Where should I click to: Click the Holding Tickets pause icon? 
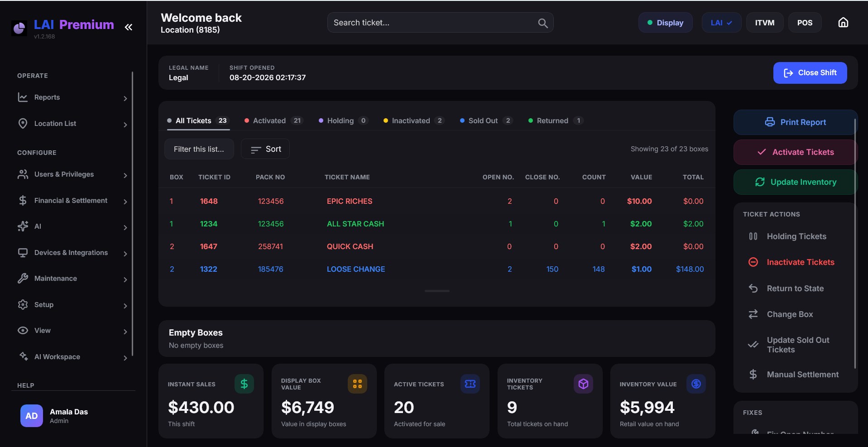tap(753, 236)
